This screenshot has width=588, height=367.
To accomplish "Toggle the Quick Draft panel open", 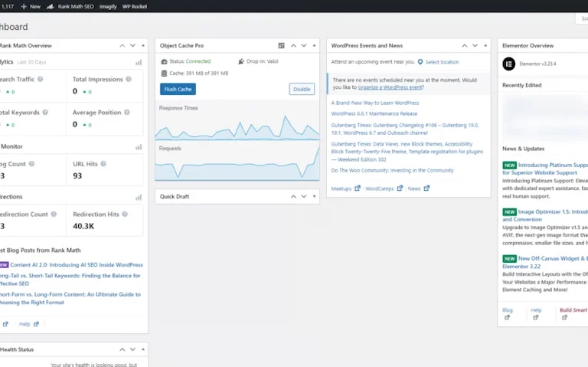I will tap(314, 196).
